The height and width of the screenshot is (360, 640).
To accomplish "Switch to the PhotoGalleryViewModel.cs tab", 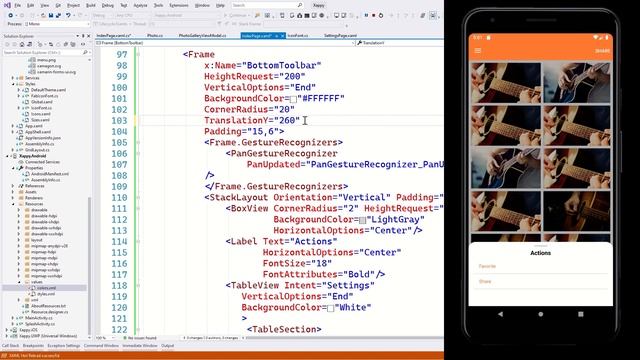I will point(202,36).
